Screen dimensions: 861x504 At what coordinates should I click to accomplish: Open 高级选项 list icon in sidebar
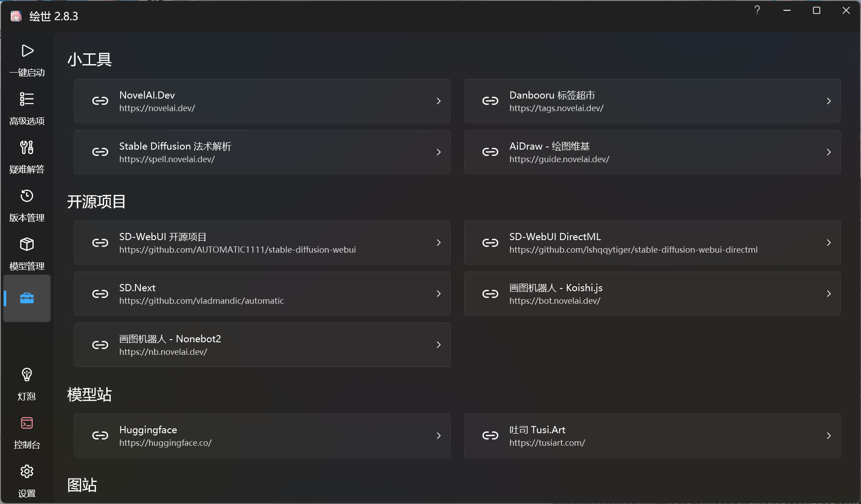pyautogui.click(x=27, y=99)
